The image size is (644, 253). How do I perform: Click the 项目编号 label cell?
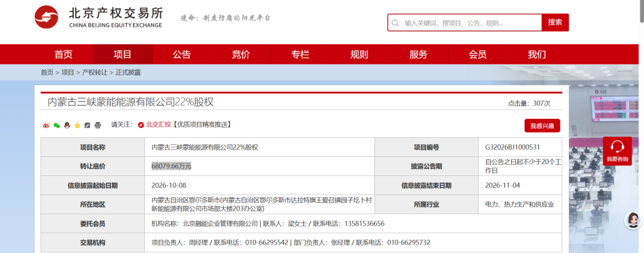coord(426,147)
